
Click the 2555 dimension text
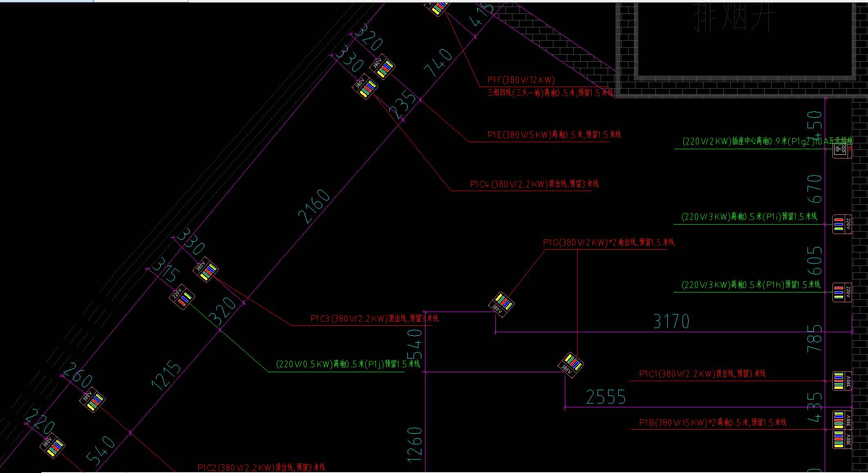pyautogui.click(x=606, y=397)
